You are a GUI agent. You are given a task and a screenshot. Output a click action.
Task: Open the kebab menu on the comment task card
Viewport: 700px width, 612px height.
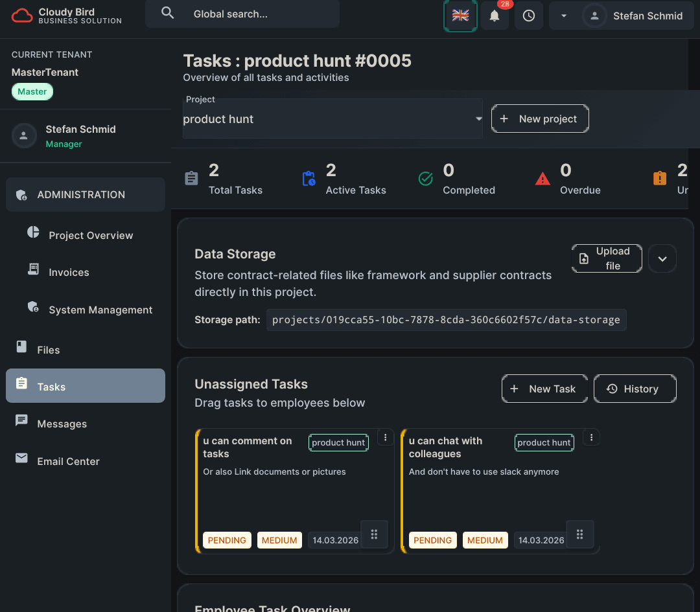pyautogui.click(x=386, y=437)
